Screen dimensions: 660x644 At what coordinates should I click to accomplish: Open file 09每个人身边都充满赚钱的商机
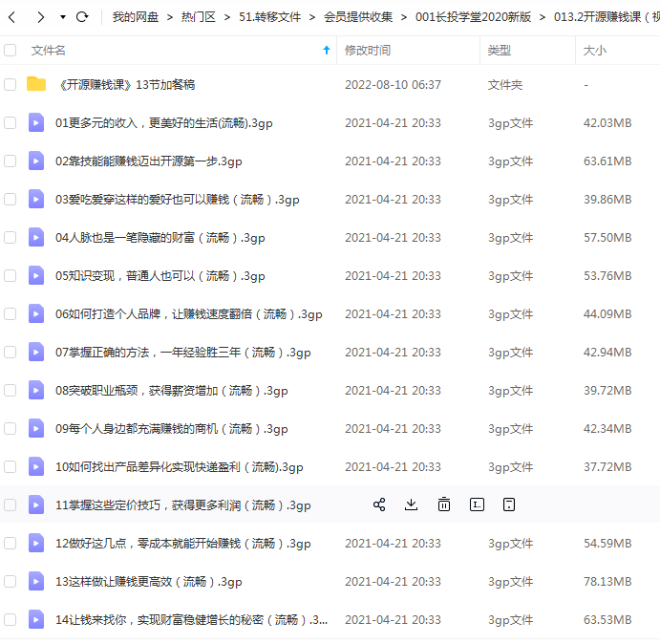pyautogui.click(x=172, y=429)
